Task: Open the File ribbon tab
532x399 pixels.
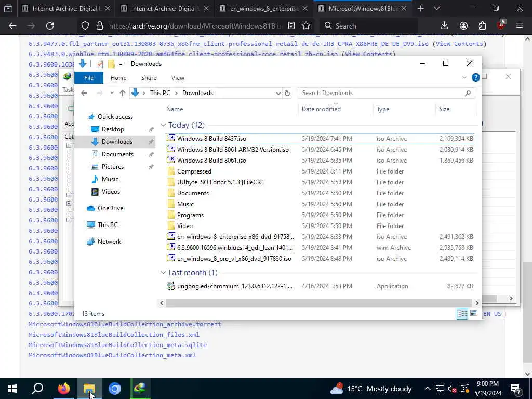Action: point(88,78)
